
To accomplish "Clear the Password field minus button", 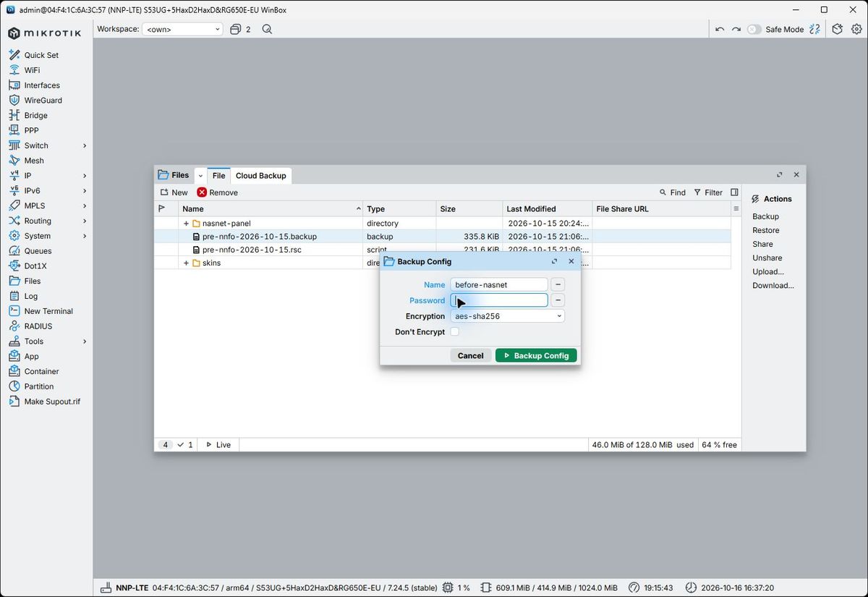I will click(x=558, y=300).
